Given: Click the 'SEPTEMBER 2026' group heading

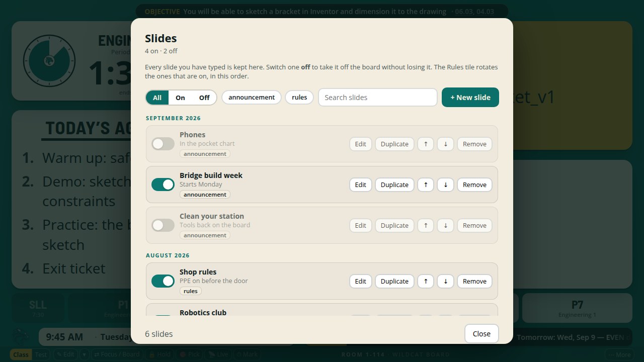Looking at the screenshot, I should (x=173, y=118).
